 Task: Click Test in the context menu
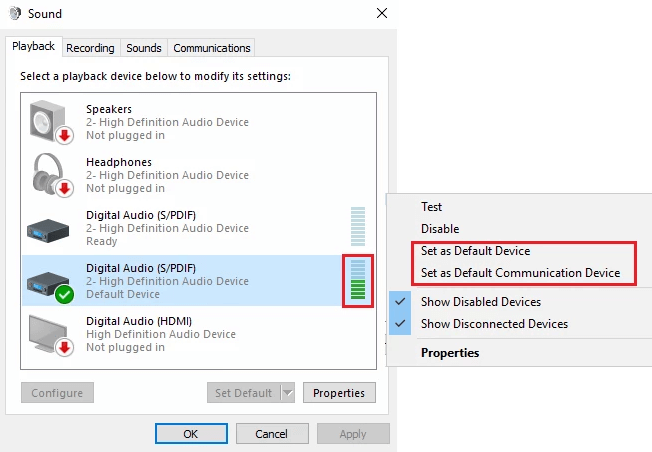(432, 207)
